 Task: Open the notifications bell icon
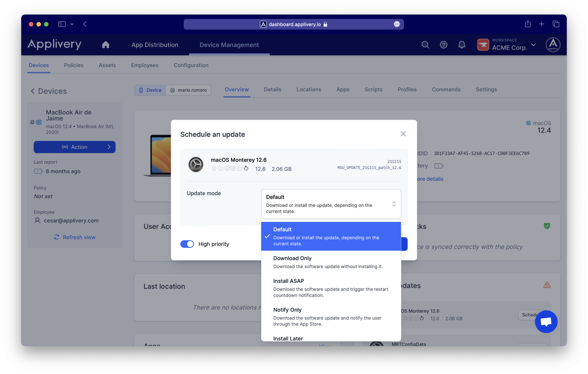462,45
